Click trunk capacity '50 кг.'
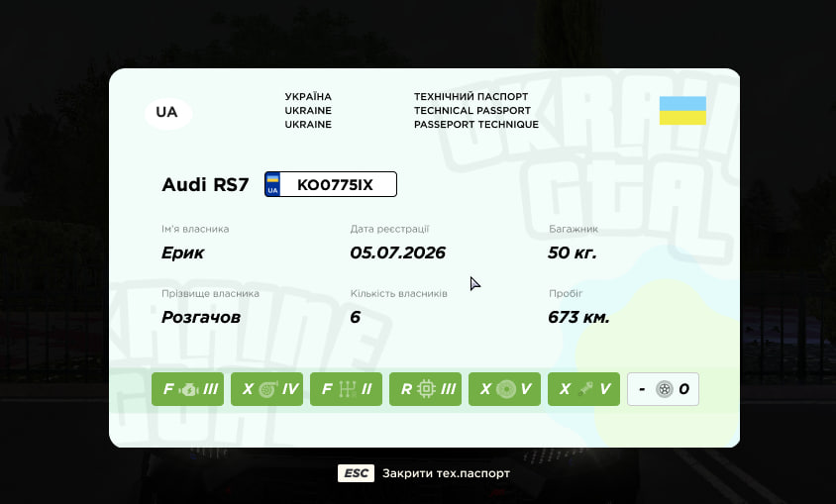Image resolution: width=836 pixels, height=504 pixels. tap(573, 252)
